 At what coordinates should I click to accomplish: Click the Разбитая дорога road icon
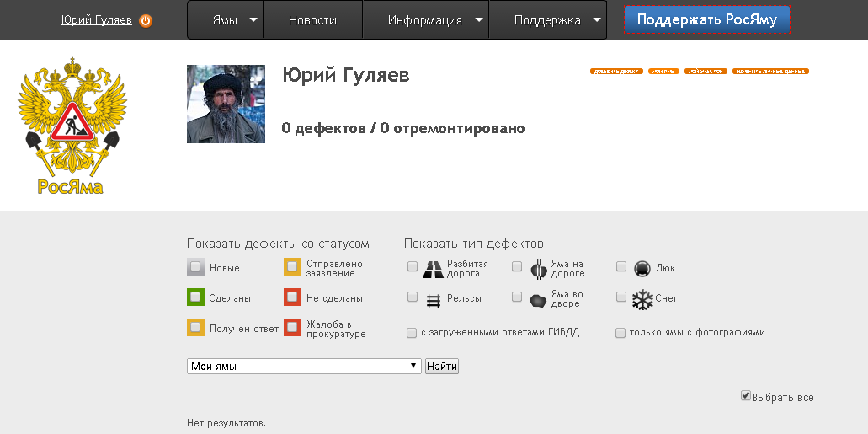(x=434, y=269)
